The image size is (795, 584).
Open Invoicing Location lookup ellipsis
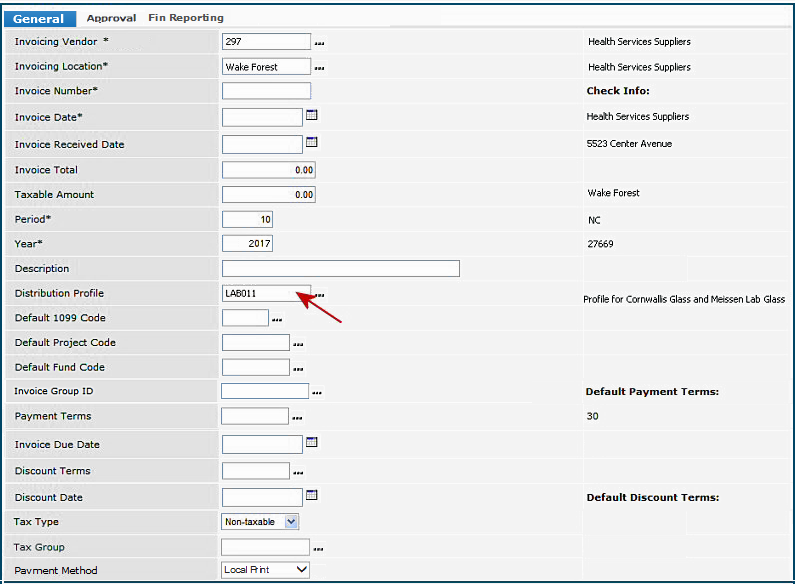[320, 69]
